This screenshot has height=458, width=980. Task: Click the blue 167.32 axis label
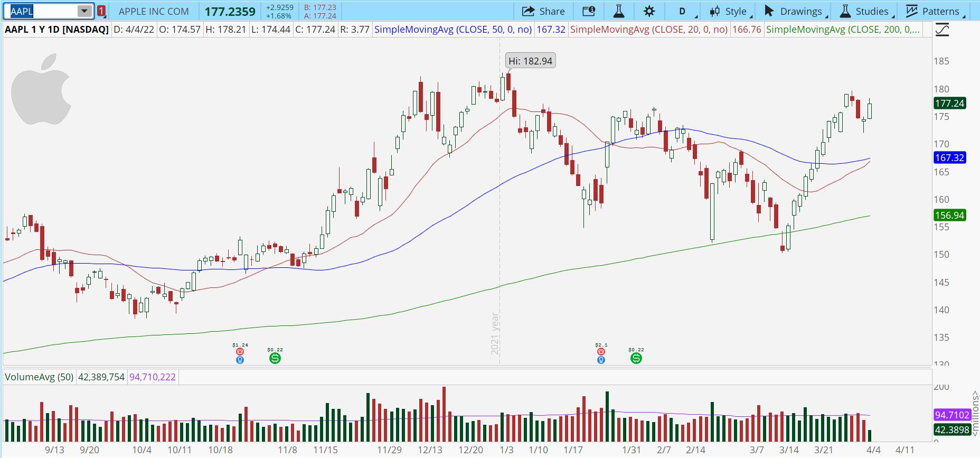pyautogui.click(x=949, y=157)
